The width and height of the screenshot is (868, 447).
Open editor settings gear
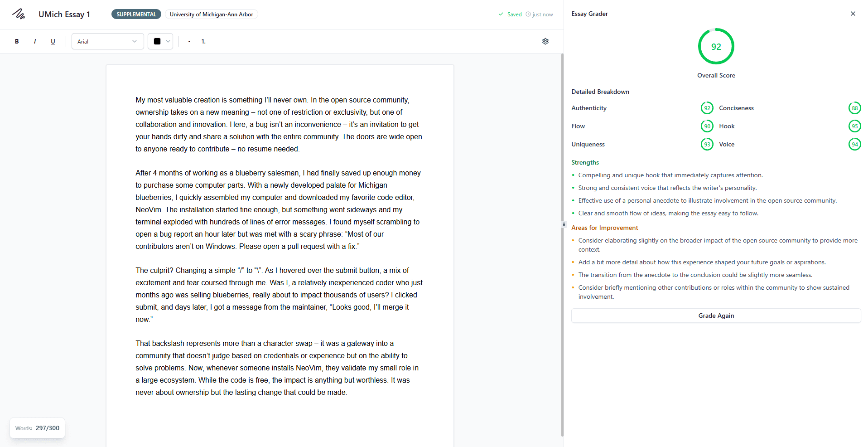point(545,41)
